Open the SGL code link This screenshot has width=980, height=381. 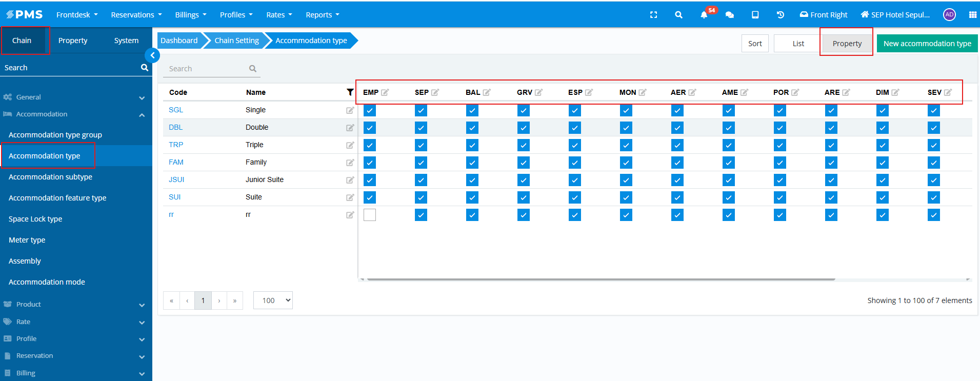[x=176, y=110]
